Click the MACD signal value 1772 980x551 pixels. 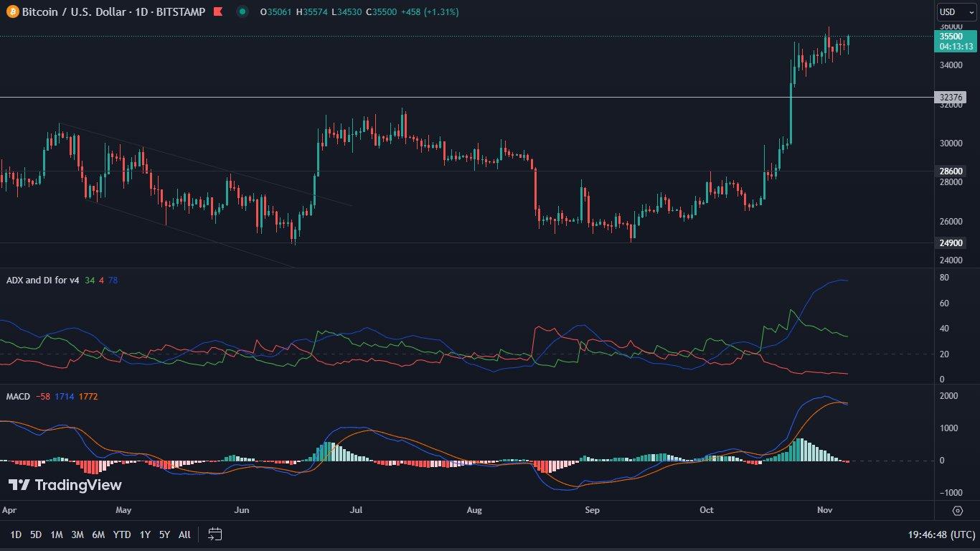point(89,396)
